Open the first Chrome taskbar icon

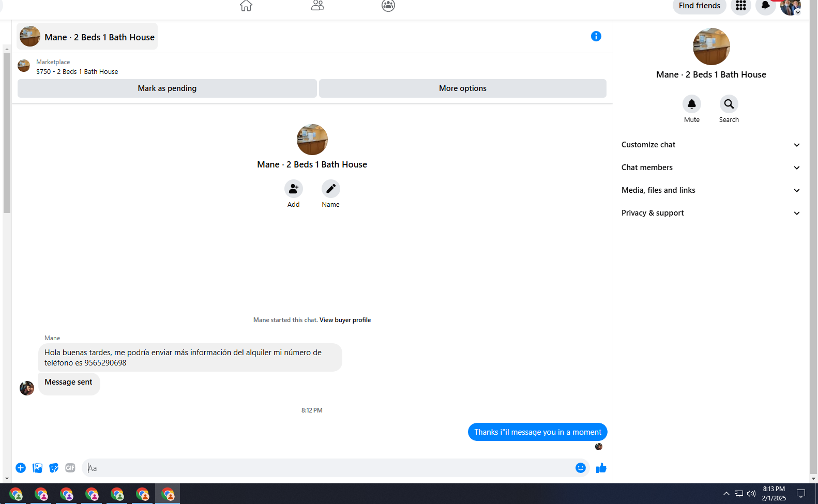(x=16, y=494)
